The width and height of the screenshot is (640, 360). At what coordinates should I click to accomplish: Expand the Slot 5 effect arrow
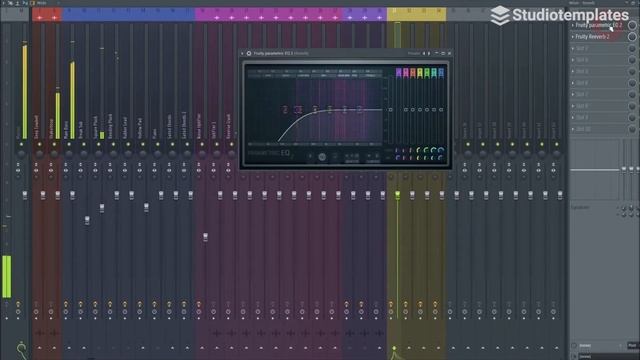573,71
